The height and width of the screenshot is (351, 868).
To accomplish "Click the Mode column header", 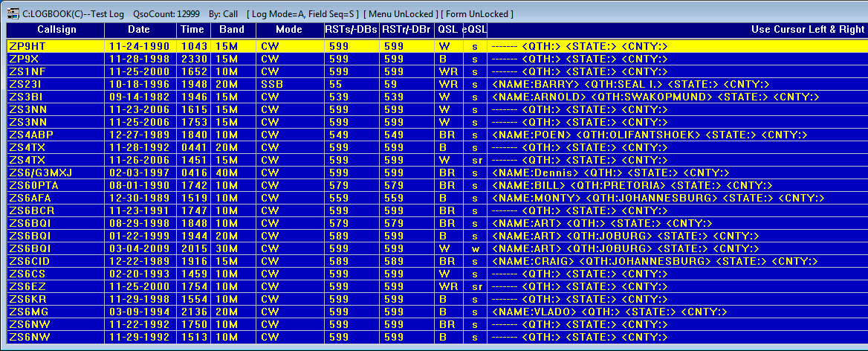I will [x=289, y=30].
